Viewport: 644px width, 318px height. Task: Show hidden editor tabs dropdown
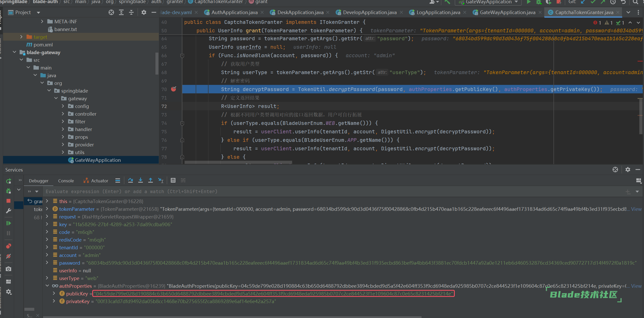tap(628, 12)
